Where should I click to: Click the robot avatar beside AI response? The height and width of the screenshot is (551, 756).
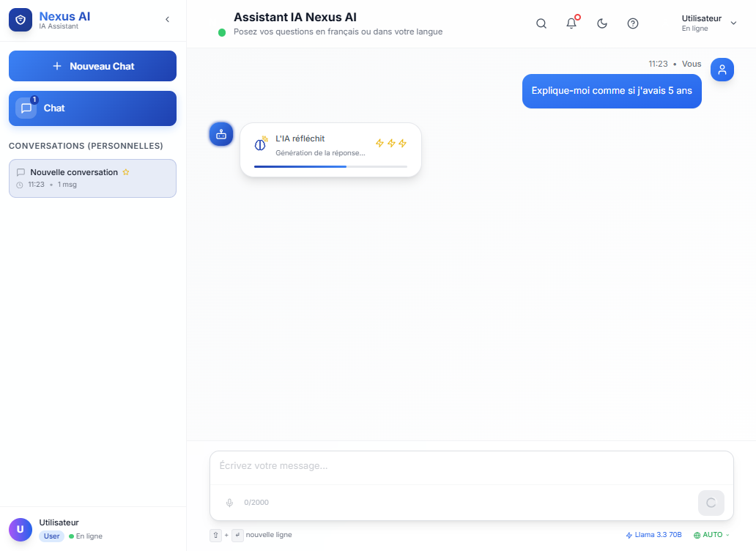pyautogui.click(x=221, y=134)
